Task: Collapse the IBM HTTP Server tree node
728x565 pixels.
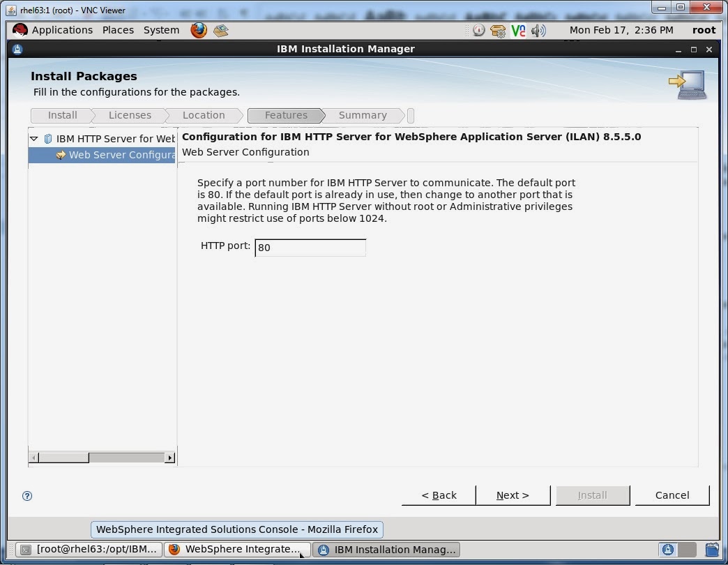Action: (x=33, y=138)
